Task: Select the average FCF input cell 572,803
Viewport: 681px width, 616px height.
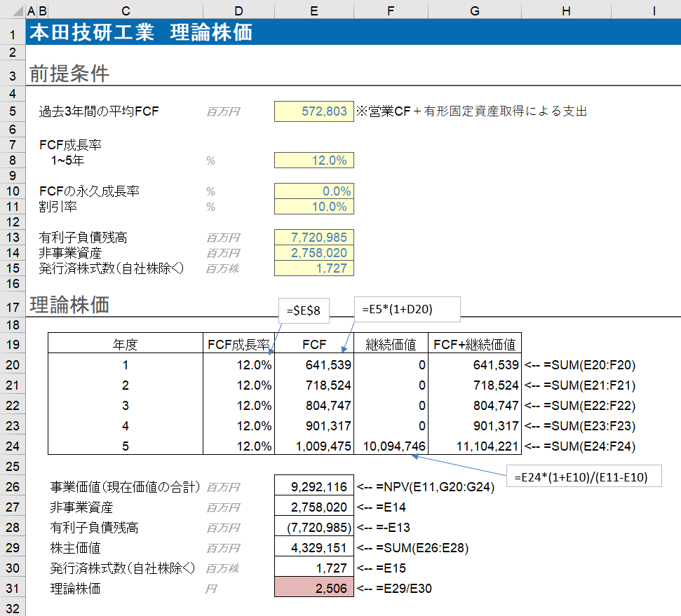Action: [x=314, y=111]
